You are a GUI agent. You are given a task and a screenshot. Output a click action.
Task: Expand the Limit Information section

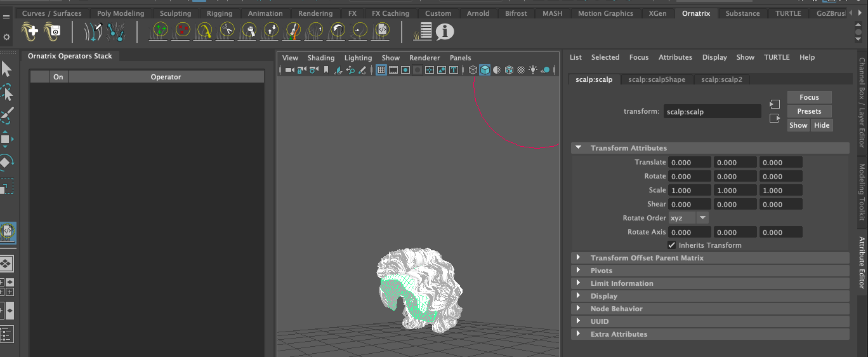(x=621, y=283)
